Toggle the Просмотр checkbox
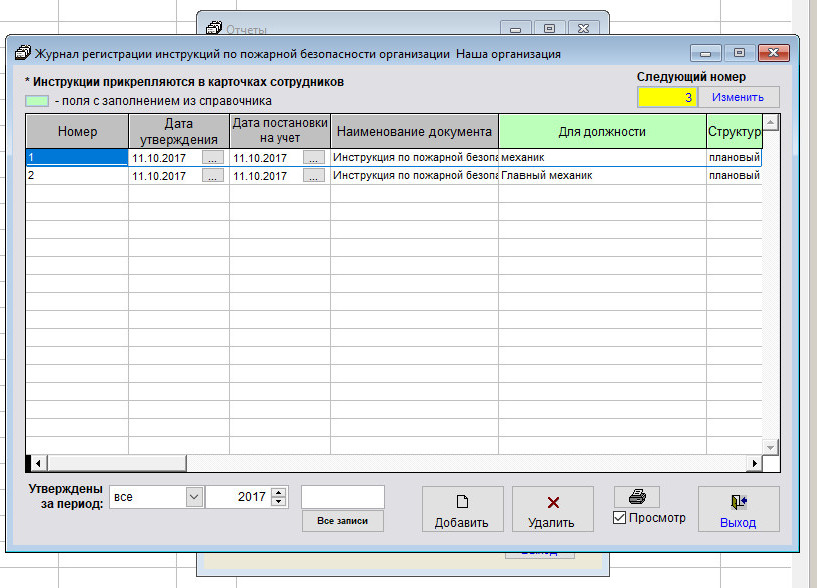 (x=620, y=518)
